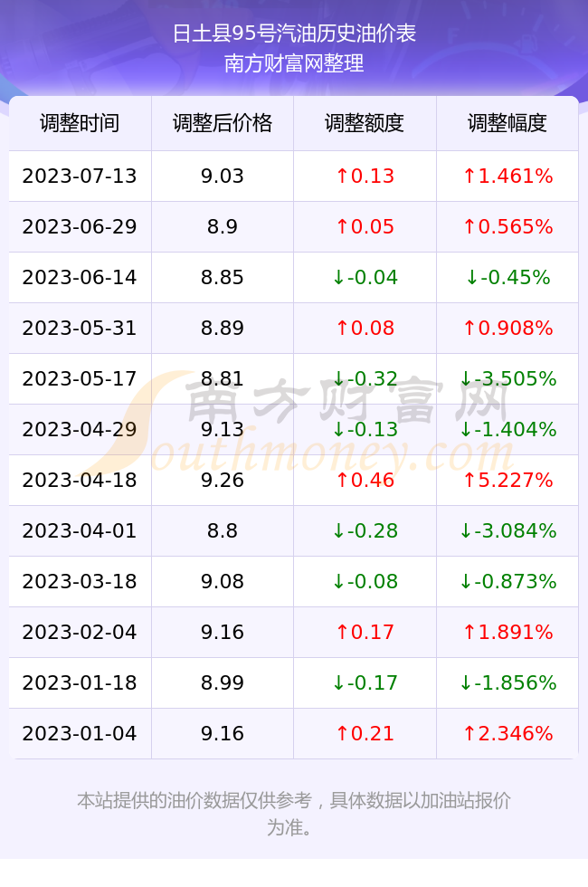
Task: Click the red ↑0.13 adjustment value
Action: tap(365, 176)
